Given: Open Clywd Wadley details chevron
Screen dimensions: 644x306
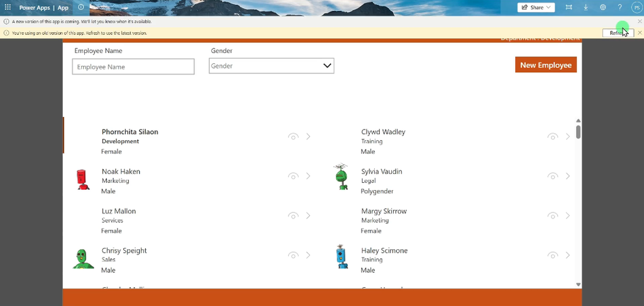Looking at the screenshot, I should pos(568,136).
